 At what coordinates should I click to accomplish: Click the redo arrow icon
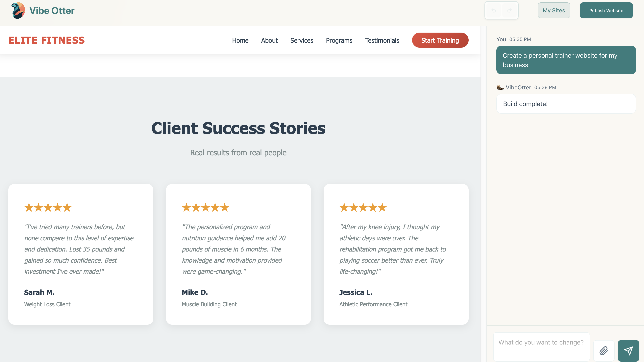point(509,10)
